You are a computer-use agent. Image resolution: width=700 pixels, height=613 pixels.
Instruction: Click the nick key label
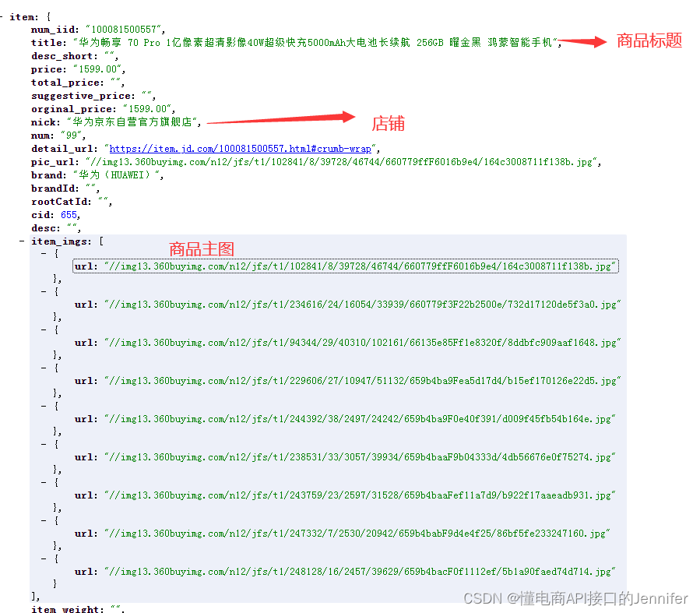pos(45,122)
